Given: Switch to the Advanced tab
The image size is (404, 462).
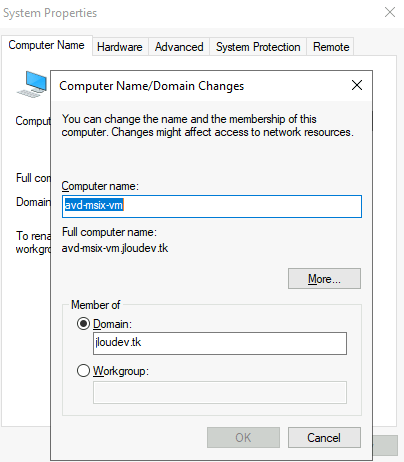Looking at the screenshot, I should (x=179, y=47).
